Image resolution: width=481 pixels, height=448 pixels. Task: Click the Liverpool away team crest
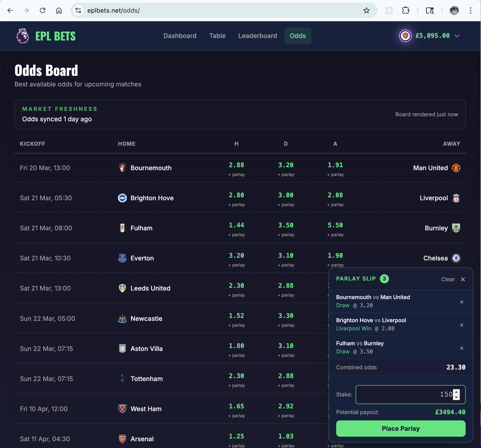[456, 198]
